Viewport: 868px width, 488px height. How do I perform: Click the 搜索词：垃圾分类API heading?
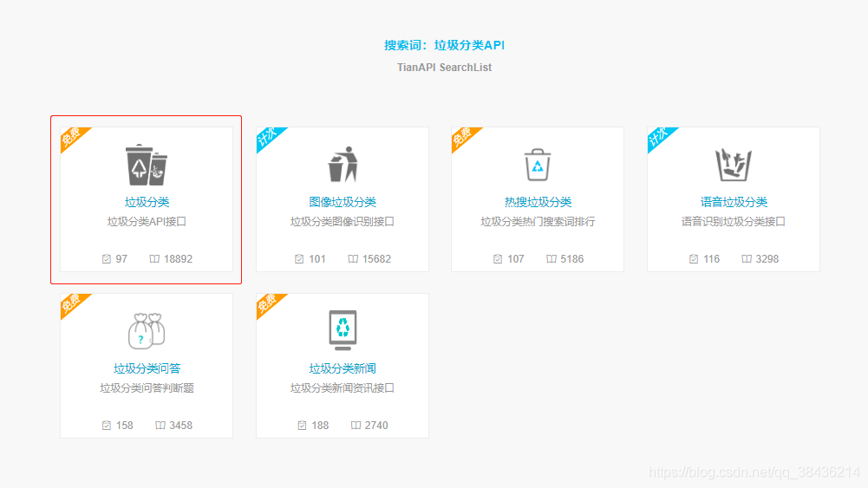445,45
